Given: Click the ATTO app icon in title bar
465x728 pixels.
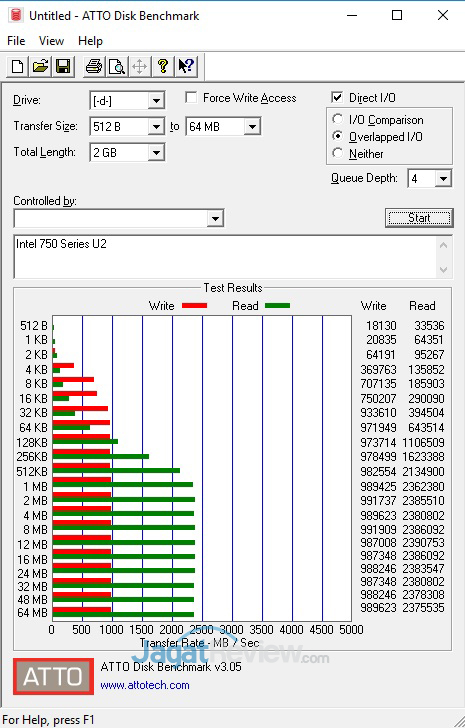Looking at the screenshot, I should coord(16,15).
